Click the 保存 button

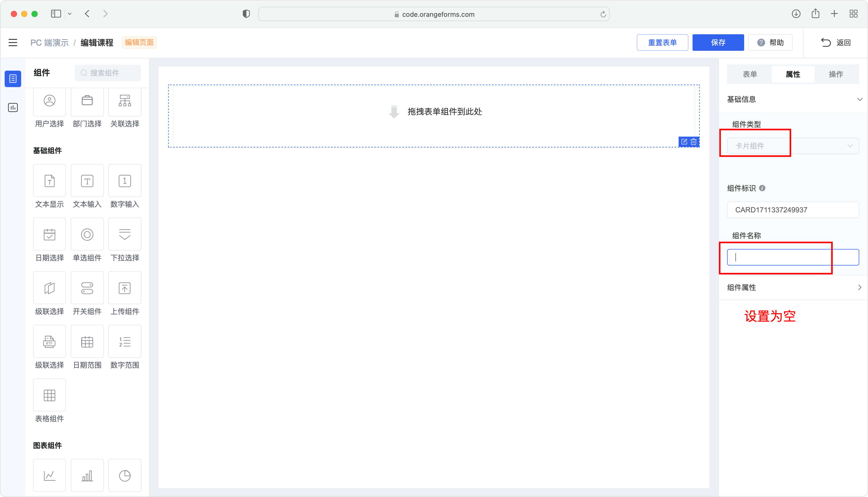point(718,43)
